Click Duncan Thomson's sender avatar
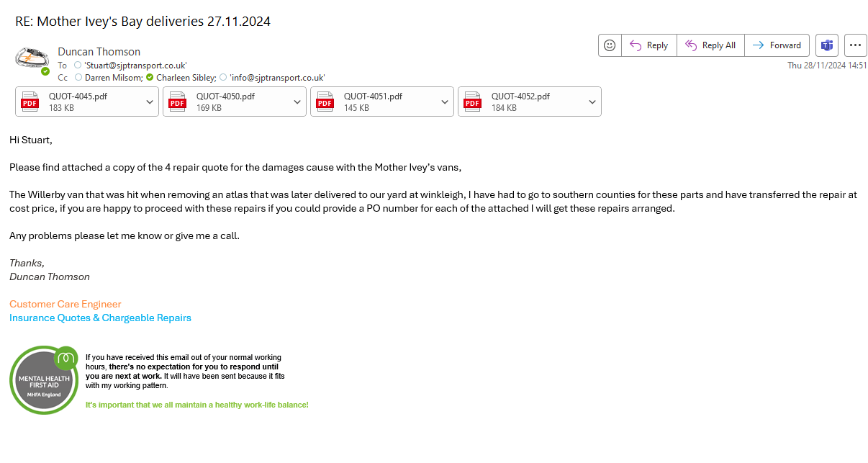Screen dimensions: 868x463 (x=31, y=58)
